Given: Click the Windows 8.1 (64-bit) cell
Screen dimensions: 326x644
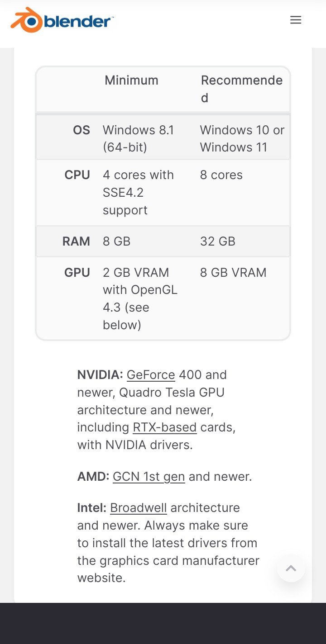Looking at the screenshot, I should coord(138,138).
